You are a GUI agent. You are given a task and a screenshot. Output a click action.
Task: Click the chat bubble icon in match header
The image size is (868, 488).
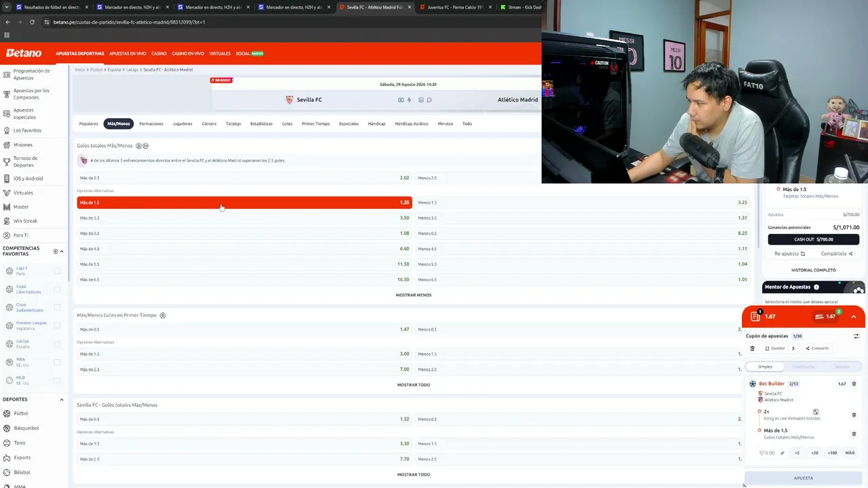pos(429,100)
